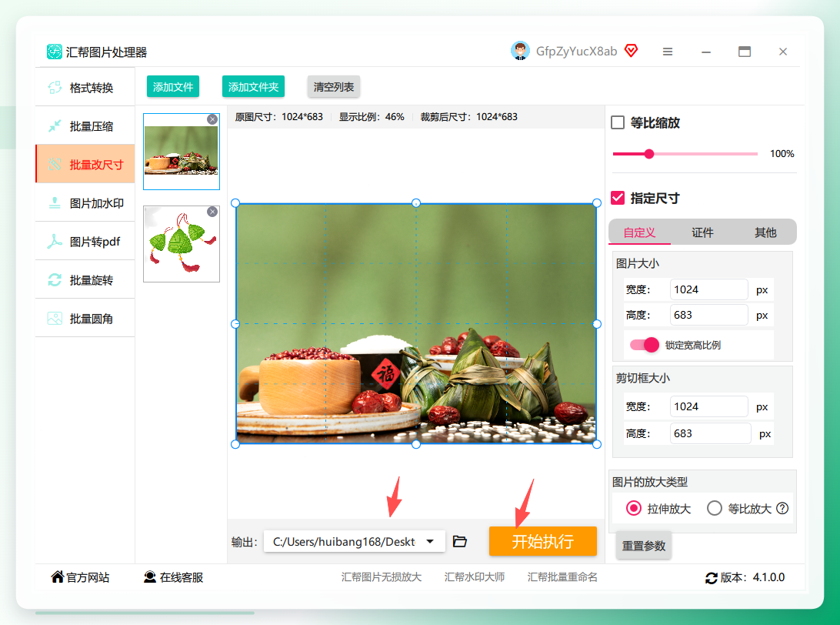This screenshot has width=840, height=625.
Task: Open the 批量改尺寸 sidebar menu item
Action: [x=85, y=163]
